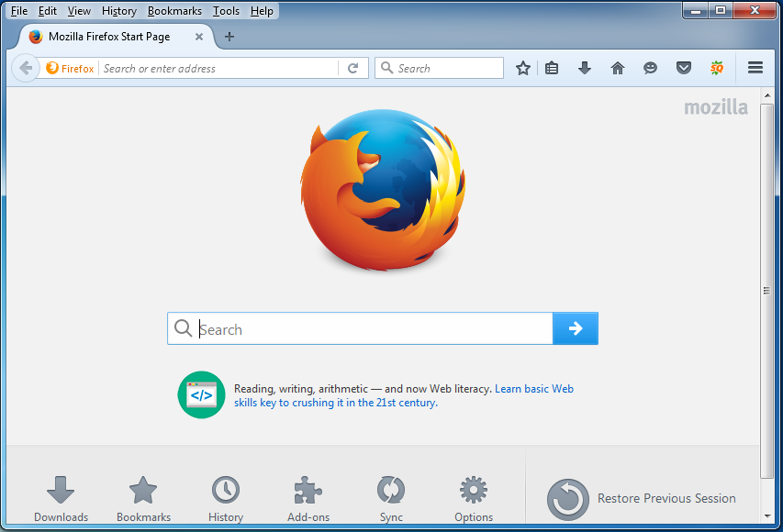Go to the Home page icon
Screen dimensions: 783x532
pyautogui.click(x=618, y=68)
